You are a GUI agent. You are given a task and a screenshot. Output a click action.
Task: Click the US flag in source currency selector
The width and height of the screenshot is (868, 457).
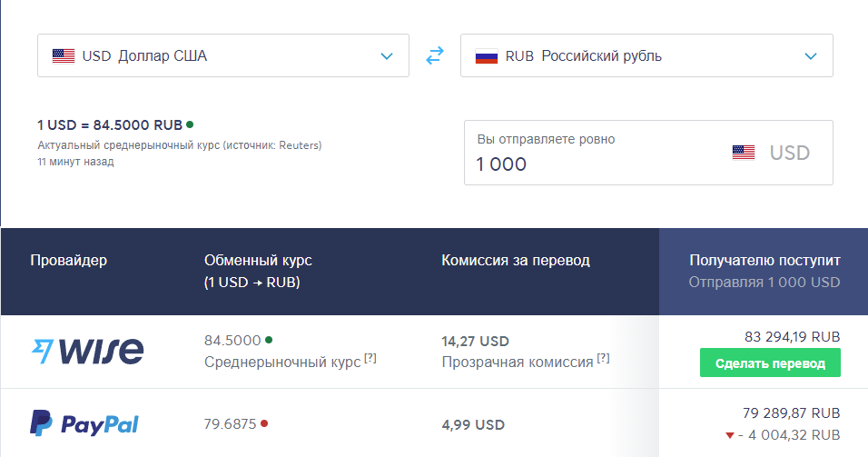[x=64, y=56]
